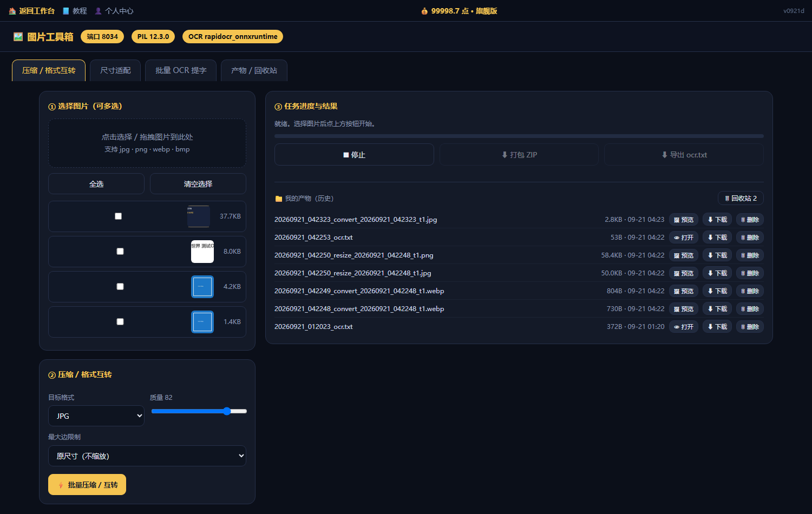
Task: Delete the 042323_convert jpg file
Action: coord(750,220)
